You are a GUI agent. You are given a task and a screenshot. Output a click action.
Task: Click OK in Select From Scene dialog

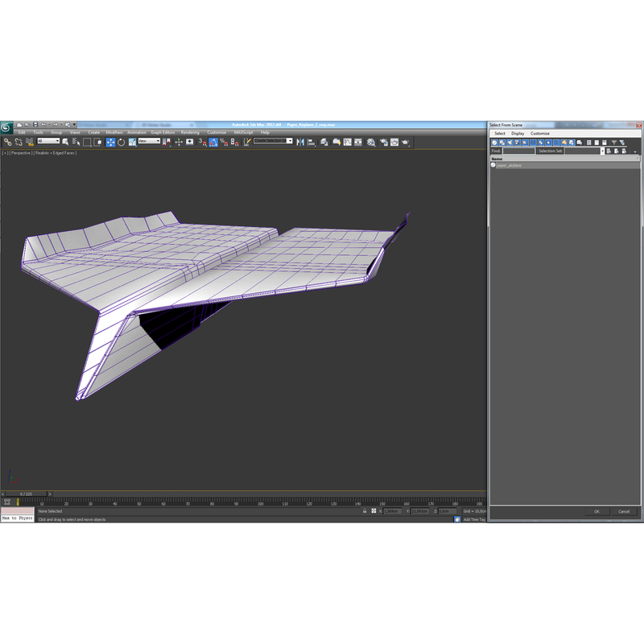click(x=596, y=511)
